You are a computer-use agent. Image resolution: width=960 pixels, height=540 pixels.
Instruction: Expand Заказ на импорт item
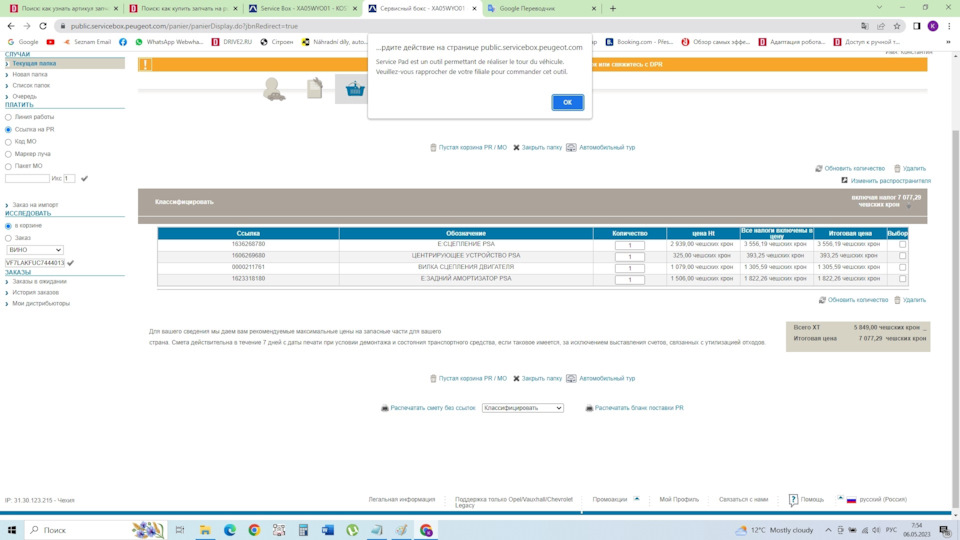click(x=35, y=204)
